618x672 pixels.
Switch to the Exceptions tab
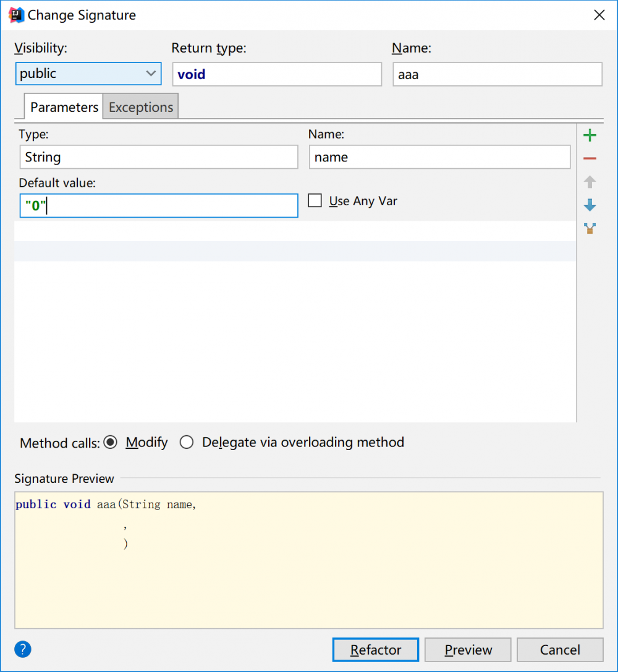(141, 107)
